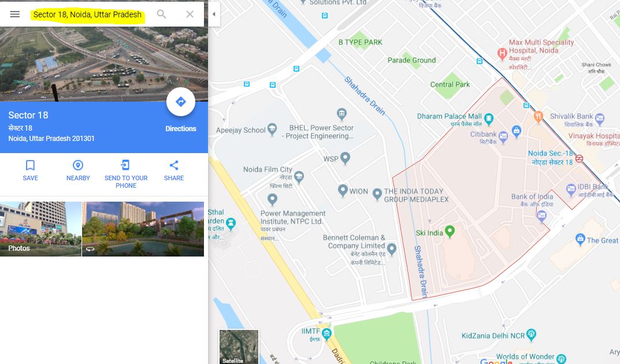Collapse the side panel arrow
This screenshot has width=620, height=364.
click(214, 14)
